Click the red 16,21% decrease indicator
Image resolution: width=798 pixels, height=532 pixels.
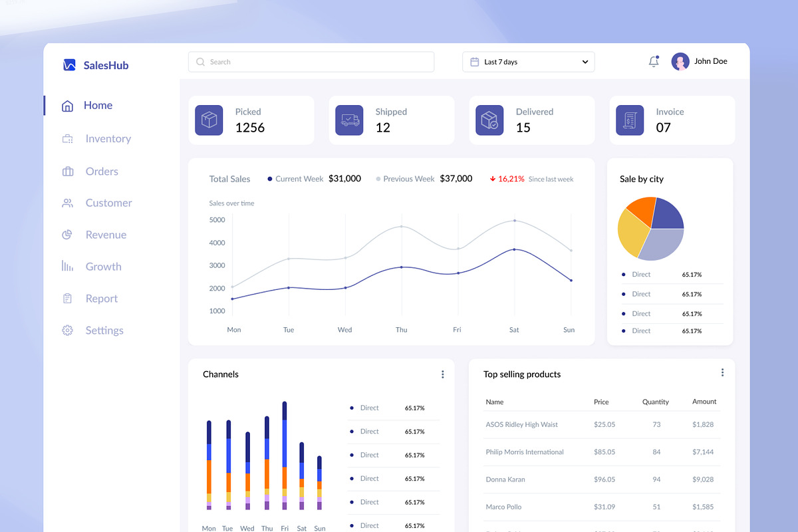point(507,179)
